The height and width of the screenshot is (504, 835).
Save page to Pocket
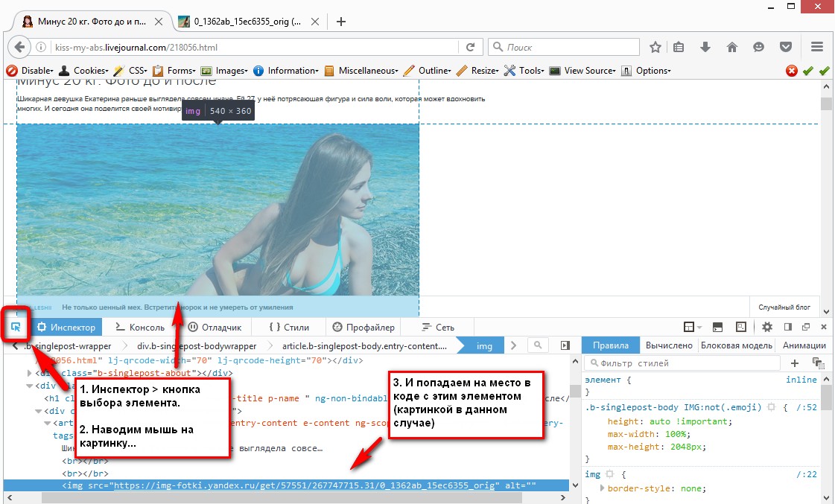786,47
